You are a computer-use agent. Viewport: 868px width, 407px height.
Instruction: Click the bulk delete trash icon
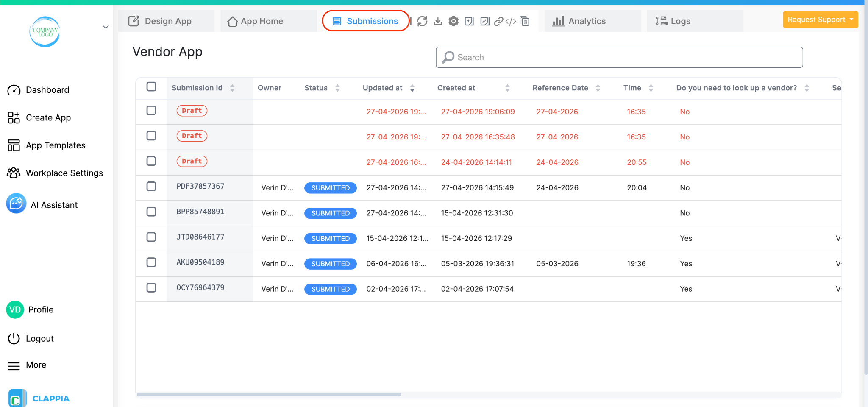coord(525,21)
